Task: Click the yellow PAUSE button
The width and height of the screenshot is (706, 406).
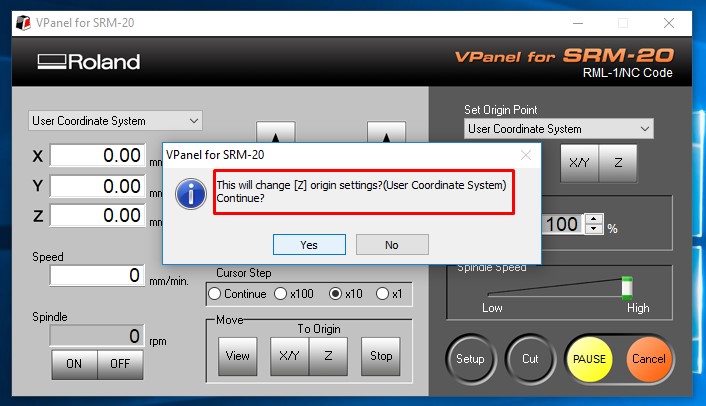Action: [x=589, y=359]
